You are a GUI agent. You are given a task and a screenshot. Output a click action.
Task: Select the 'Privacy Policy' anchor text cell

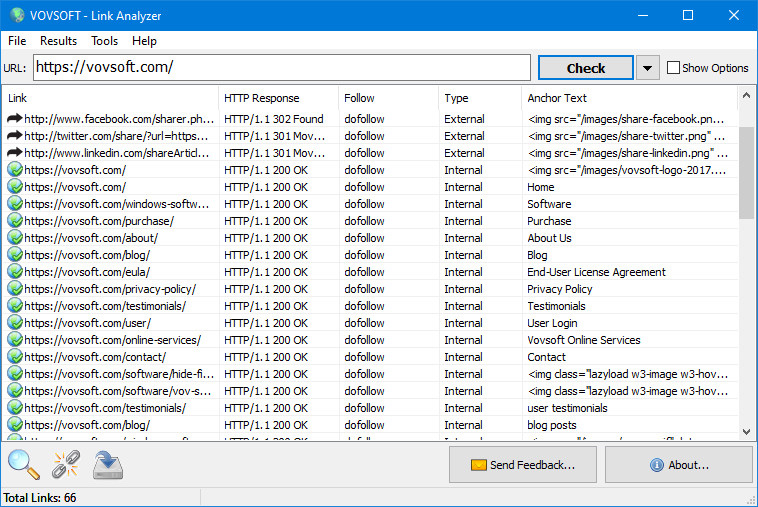(559, 289)
